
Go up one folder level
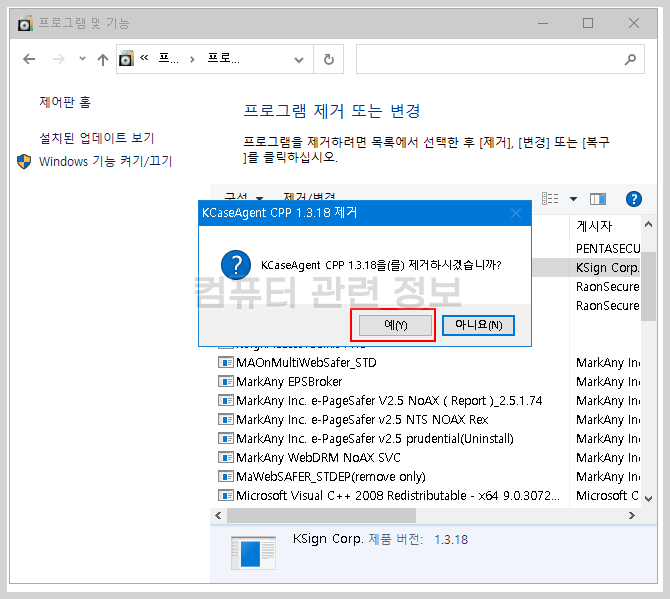click(x=103, y=59)
